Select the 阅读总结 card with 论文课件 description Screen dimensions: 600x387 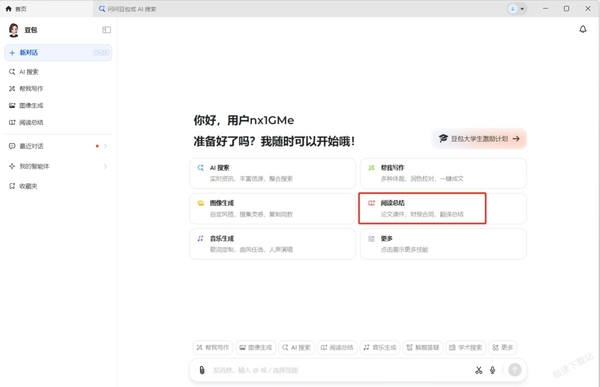point(443,209)
